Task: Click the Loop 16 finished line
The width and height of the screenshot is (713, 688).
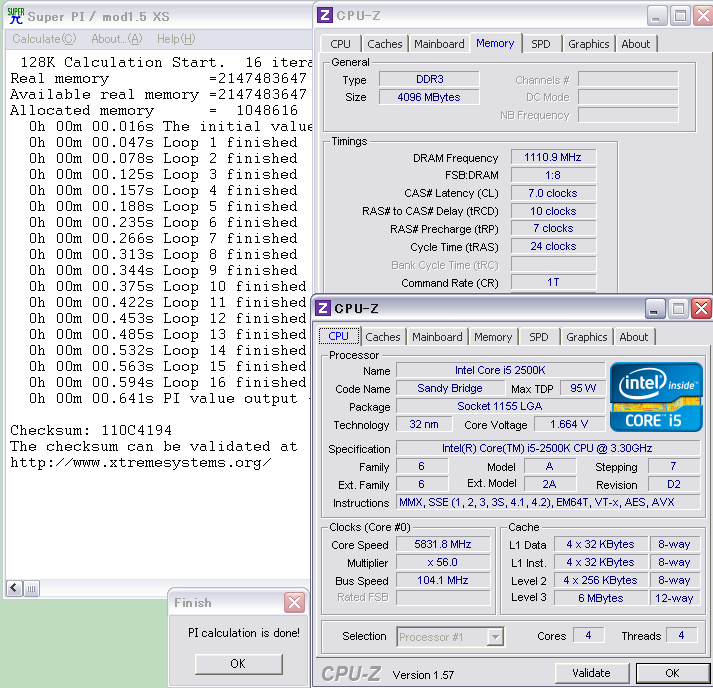Action: (168, 382)
